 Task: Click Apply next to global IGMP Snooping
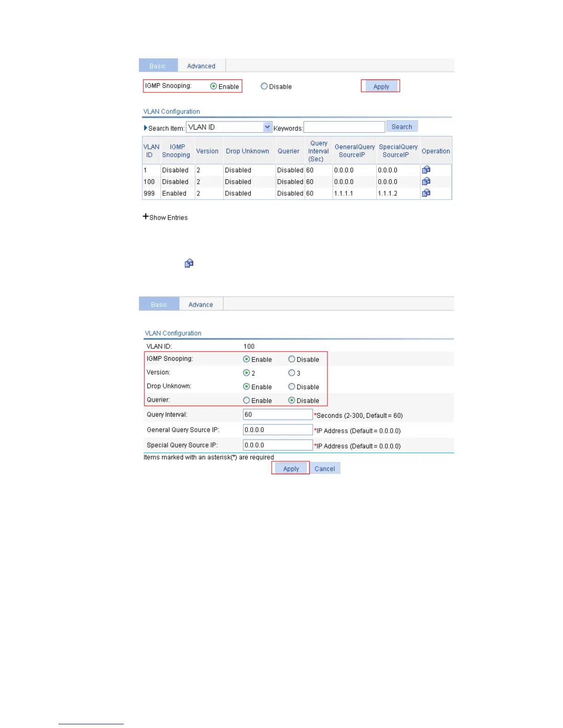[x=381, y=86]
